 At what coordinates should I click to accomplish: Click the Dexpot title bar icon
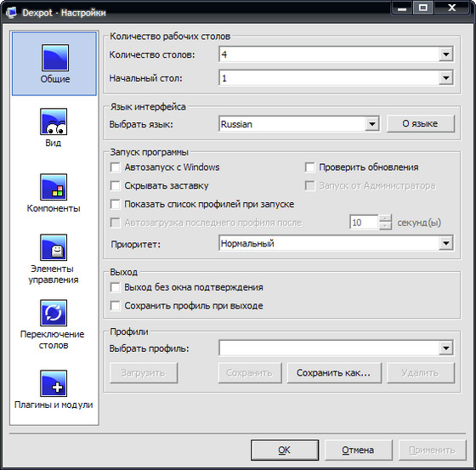[x=12, y=13]
